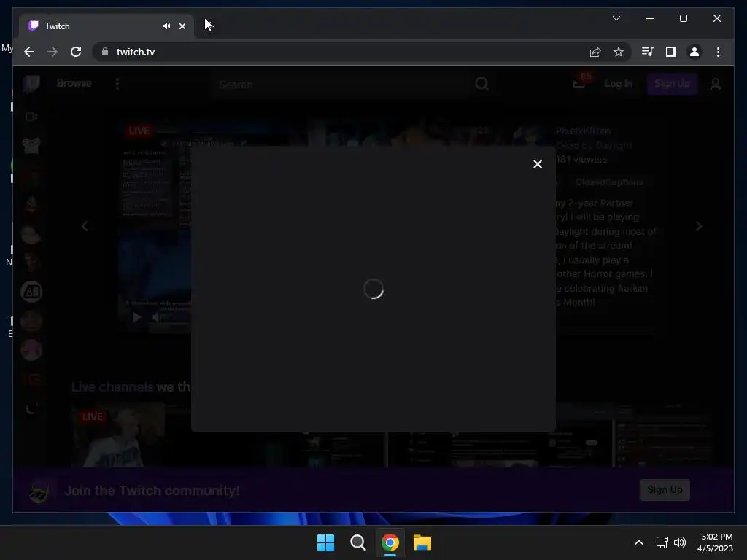
Task: Close the Twitch browser tab
Action: (182, 26)
